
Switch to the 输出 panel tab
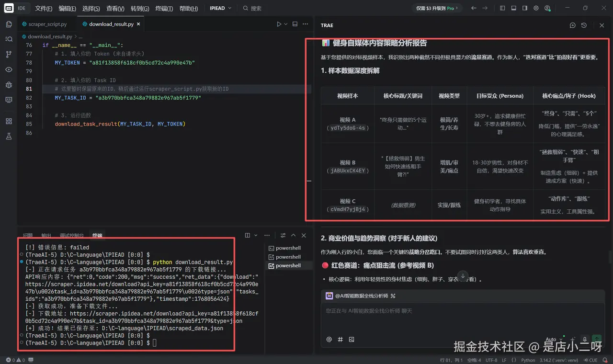click(x=46, y=235)
